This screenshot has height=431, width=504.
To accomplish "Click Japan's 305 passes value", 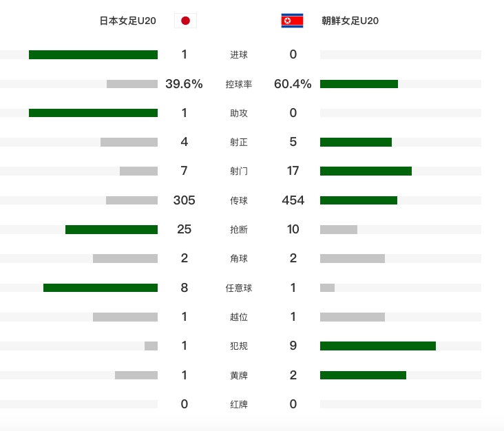I will (184, 200).
